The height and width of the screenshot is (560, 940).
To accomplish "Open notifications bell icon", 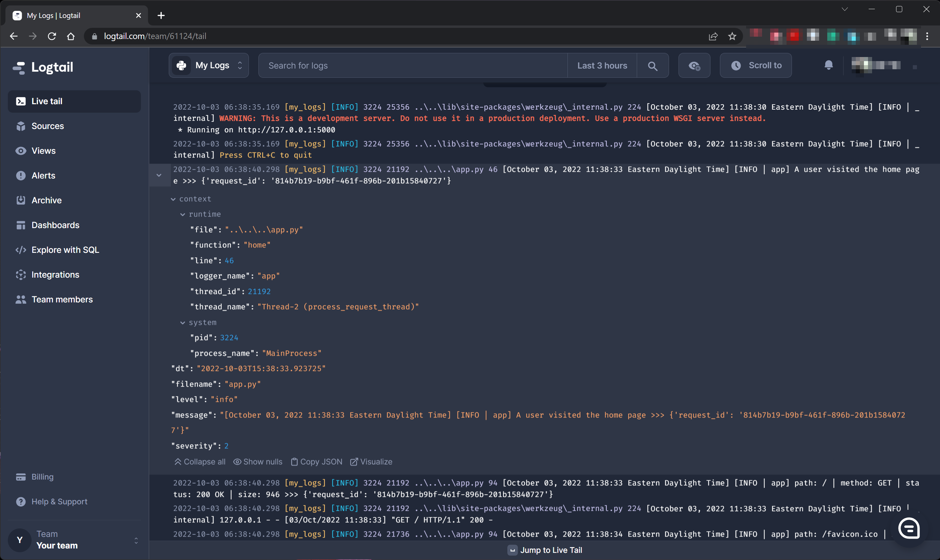I will click(x=828, y=65).
